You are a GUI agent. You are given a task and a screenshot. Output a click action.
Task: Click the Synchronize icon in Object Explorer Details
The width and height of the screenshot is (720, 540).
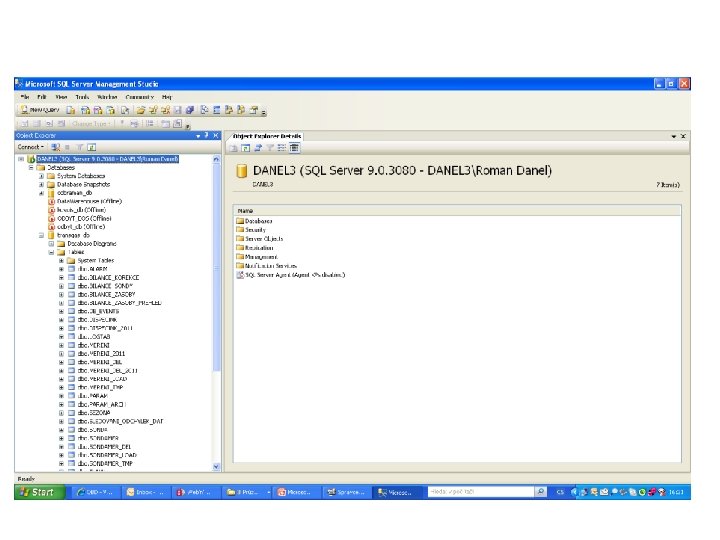point(258,147)
